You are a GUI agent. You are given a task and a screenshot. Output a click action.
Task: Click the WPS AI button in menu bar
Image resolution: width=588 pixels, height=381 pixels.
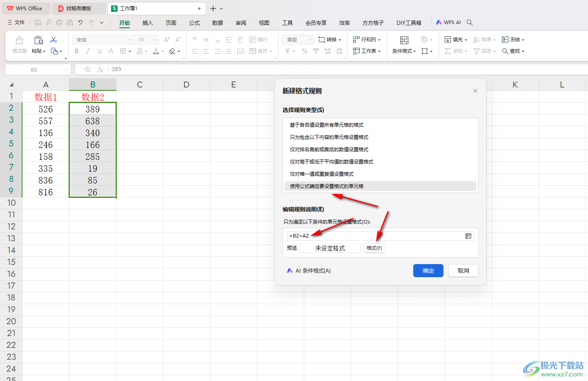448,22
